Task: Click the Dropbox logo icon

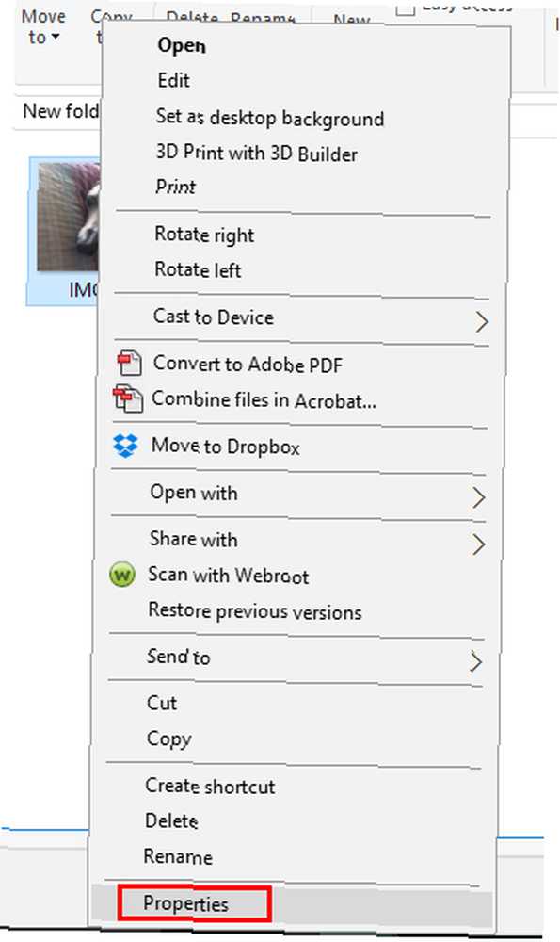Action: click(125, 446)
